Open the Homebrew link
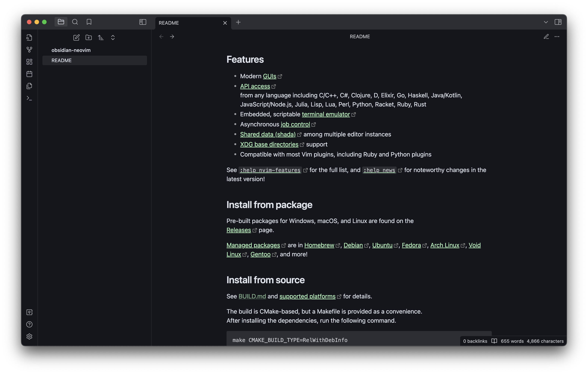588x374 pixels. point(319,245)
